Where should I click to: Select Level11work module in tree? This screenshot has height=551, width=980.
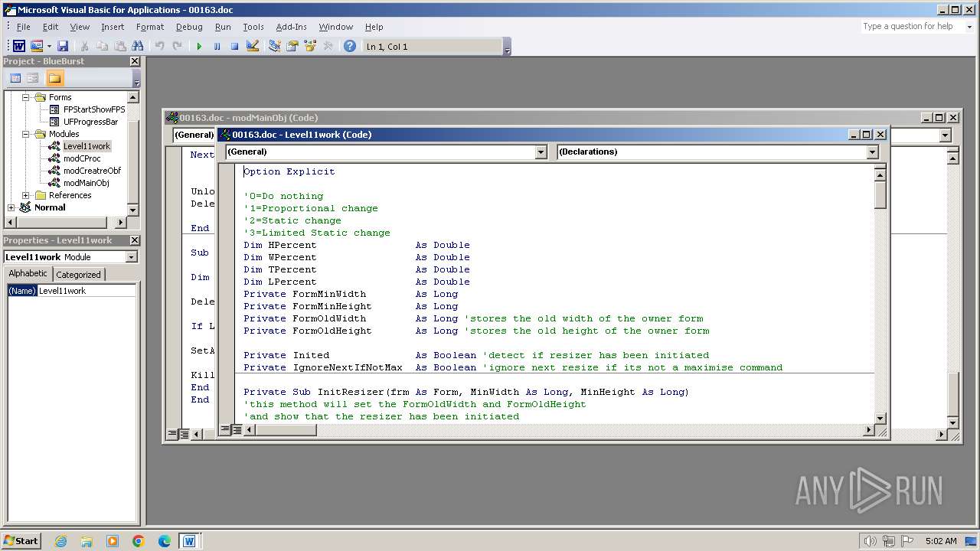pyautogui.click(x=87, y=146)
